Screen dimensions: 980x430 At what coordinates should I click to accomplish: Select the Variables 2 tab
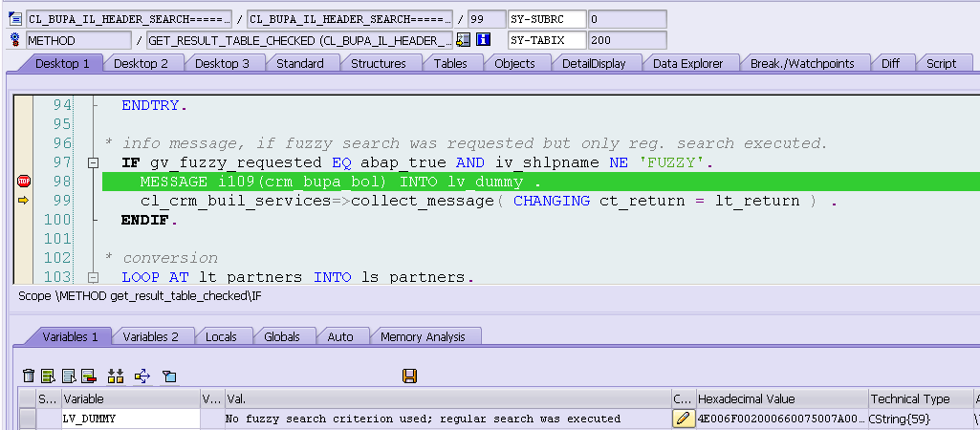tap(150, 336)
